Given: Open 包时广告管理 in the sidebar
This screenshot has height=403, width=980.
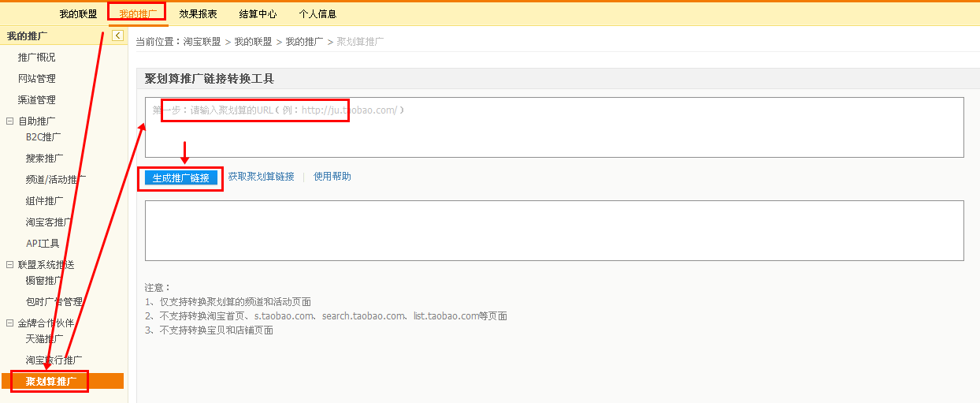Looking at the screenshot, I should 54,302.
